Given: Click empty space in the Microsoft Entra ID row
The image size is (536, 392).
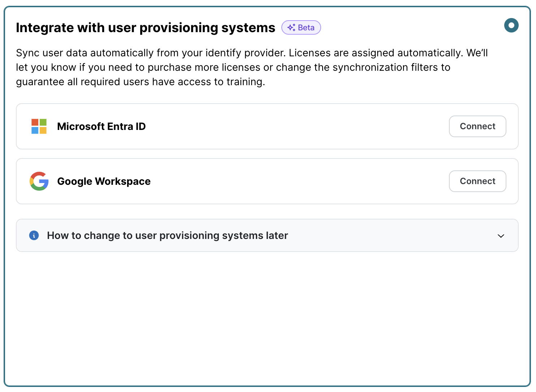Looking at the screenshot, I should coord(289,127).
